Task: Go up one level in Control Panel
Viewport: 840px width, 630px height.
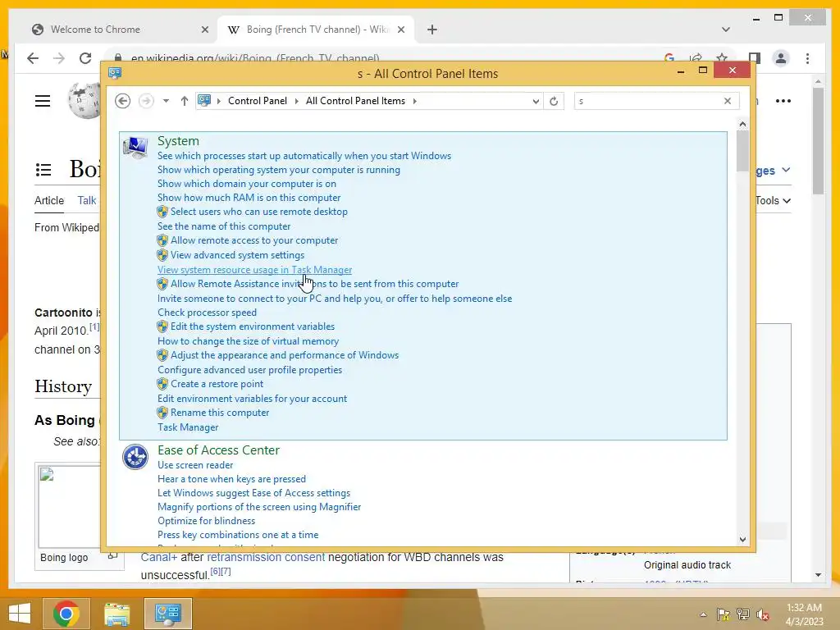Action: tap(185, 101)
